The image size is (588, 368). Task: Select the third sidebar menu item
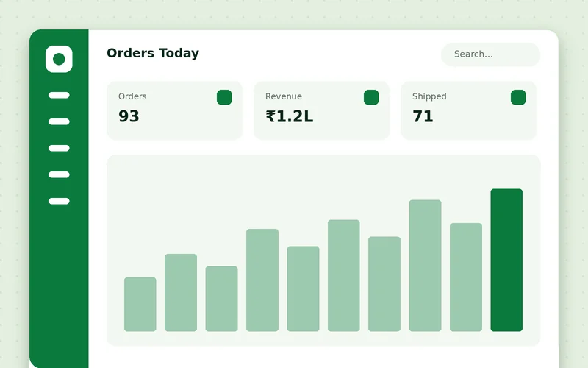click(59, 149)
